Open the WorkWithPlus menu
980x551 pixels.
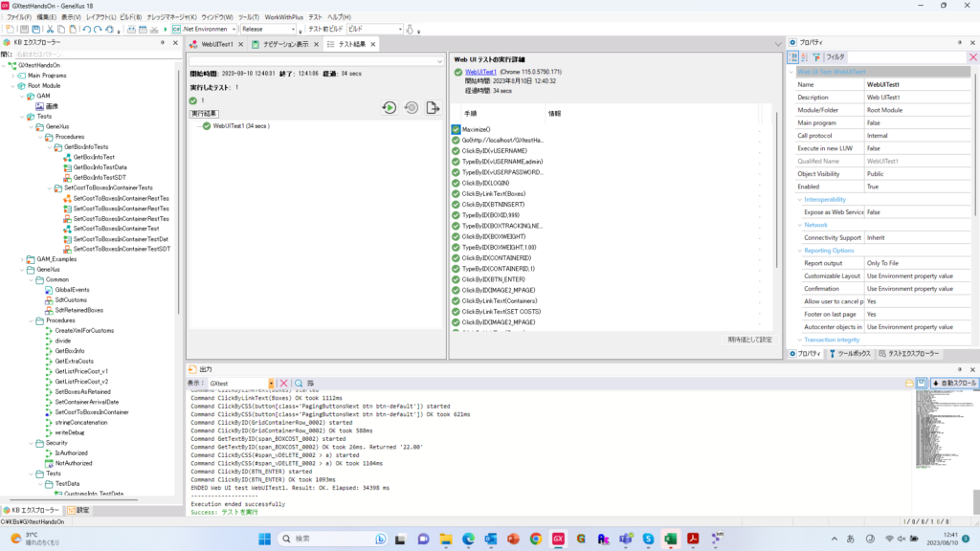tap(283, 17)
